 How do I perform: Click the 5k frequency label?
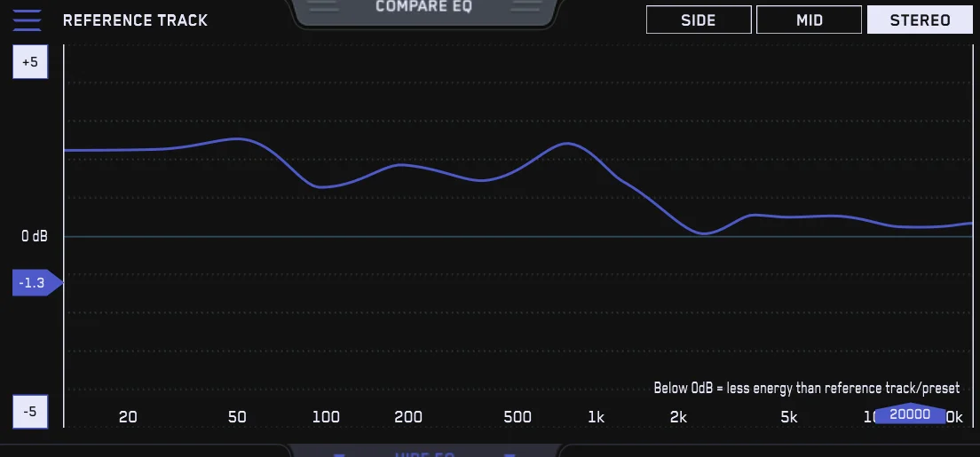click(789, 417)
